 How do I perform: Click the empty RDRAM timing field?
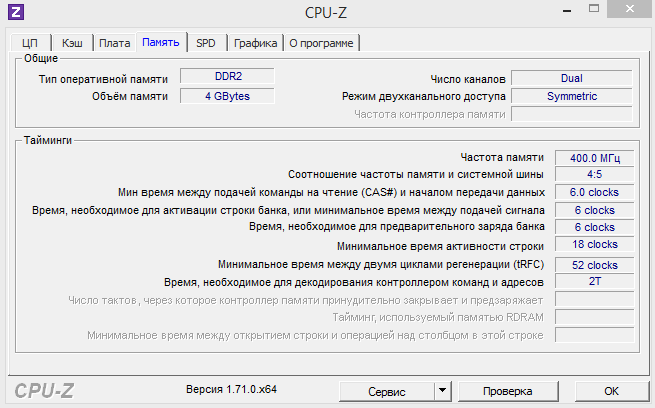(595, 317)
